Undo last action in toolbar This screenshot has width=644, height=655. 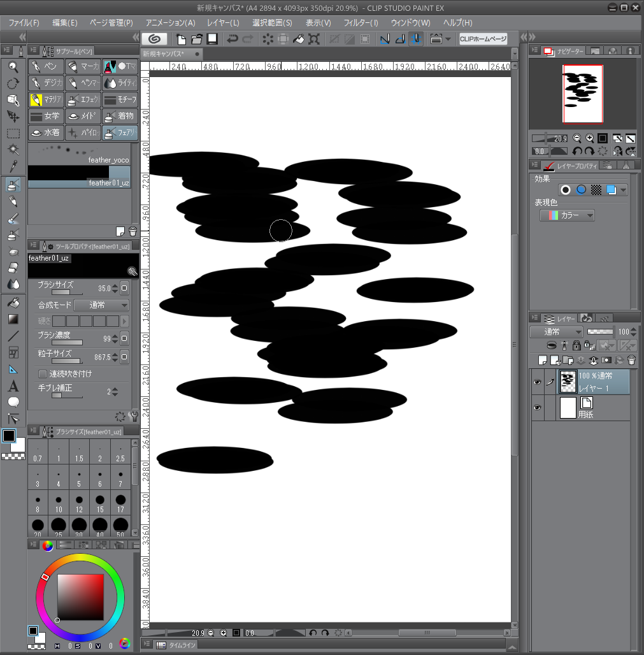click(x=233, y=39)
